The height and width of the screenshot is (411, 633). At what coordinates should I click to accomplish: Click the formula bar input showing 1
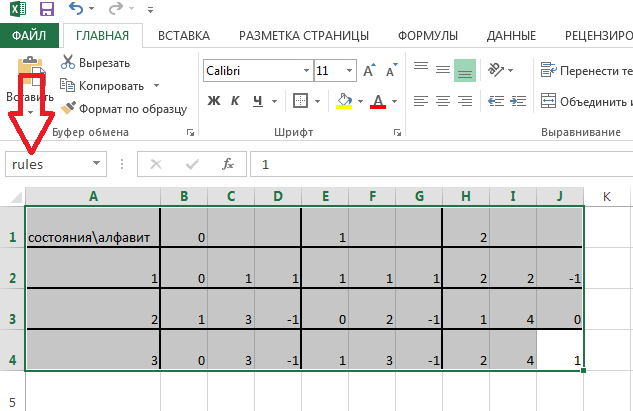(442, 164)
